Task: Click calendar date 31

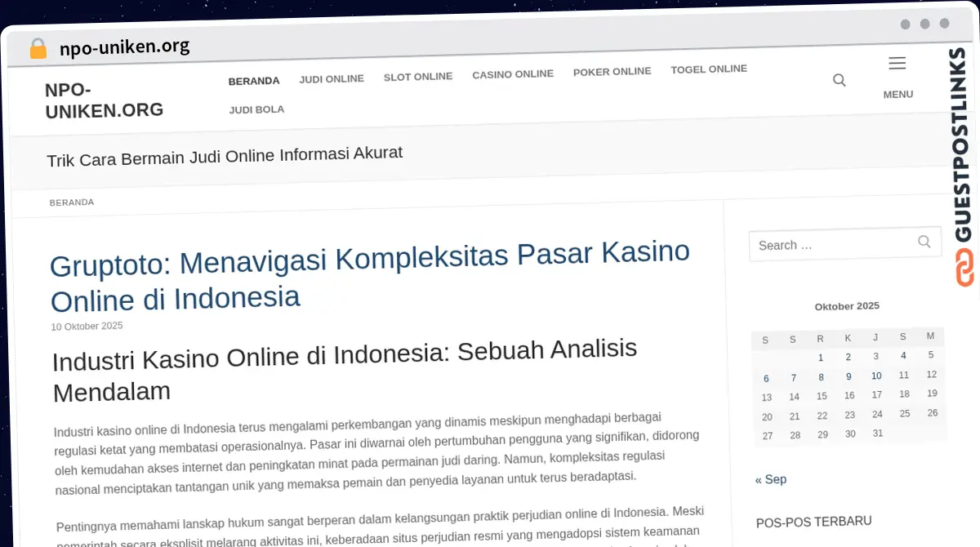Action: pos(878,434)
